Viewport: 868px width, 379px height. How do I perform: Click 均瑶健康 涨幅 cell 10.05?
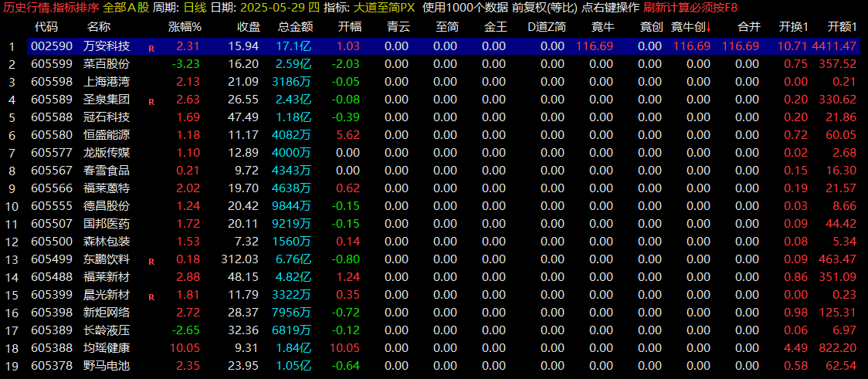pos(185,347)
